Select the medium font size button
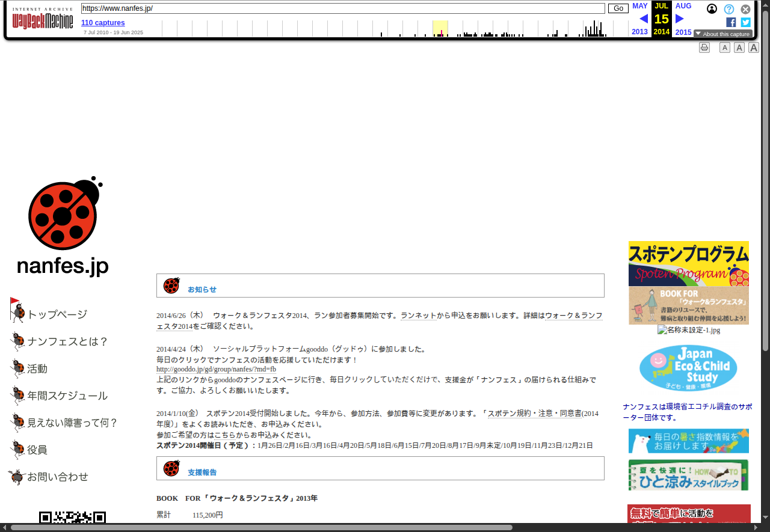Screen dimensions: 770x532 [739, 47]
